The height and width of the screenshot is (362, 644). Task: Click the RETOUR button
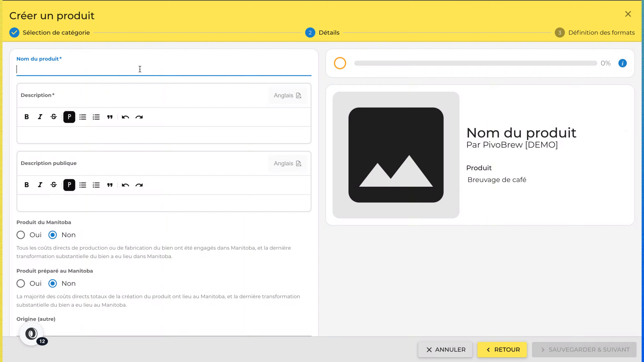click(502, 350)
